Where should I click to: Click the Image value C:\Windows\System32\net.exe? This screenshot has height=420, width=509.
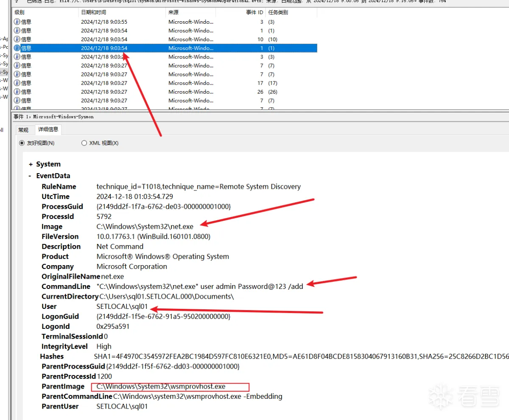pos(145,227)
